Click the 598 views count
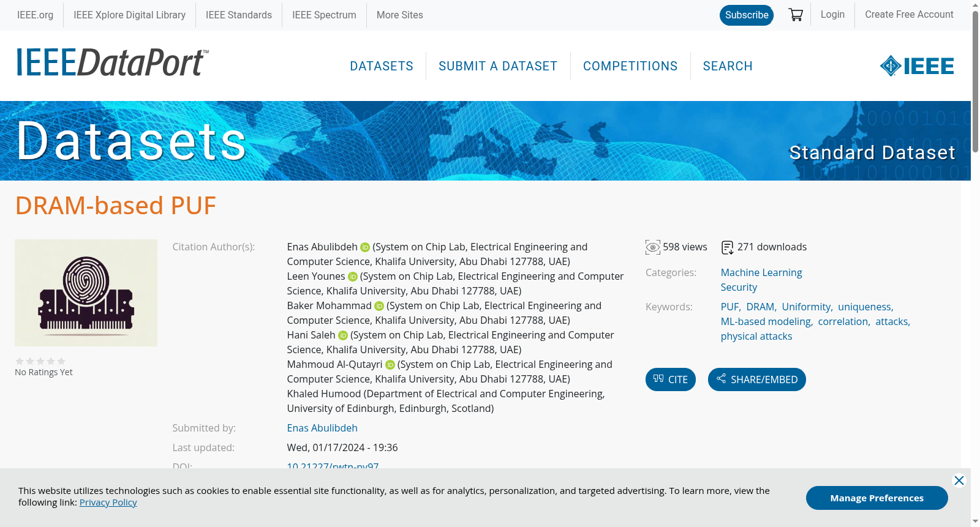Image resolution: width=980 pixels, height=527 pixels. (685, 247)
